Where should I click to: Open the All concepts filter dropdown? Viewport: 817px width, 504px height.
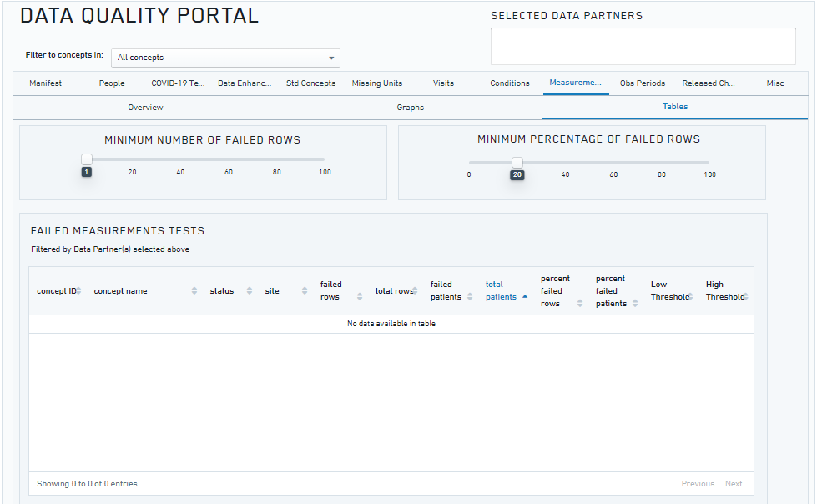click(x=225, y=58)
